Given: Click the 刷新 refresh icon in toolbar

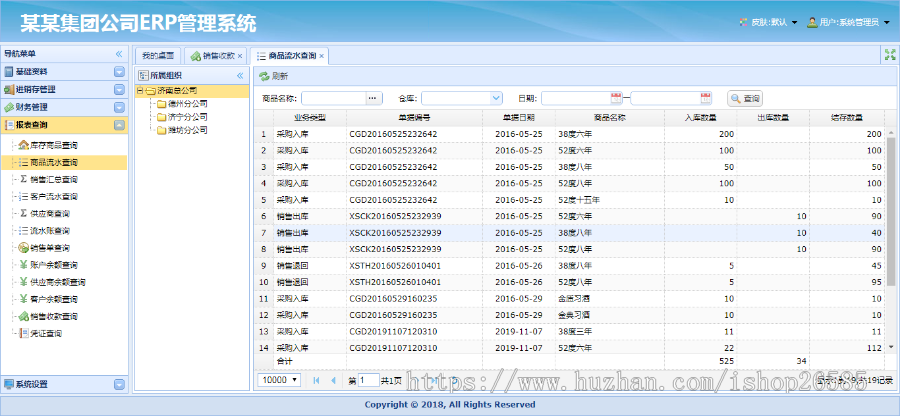Looking at the screenshot, I should pyautogui.click(x=264, y=76).
